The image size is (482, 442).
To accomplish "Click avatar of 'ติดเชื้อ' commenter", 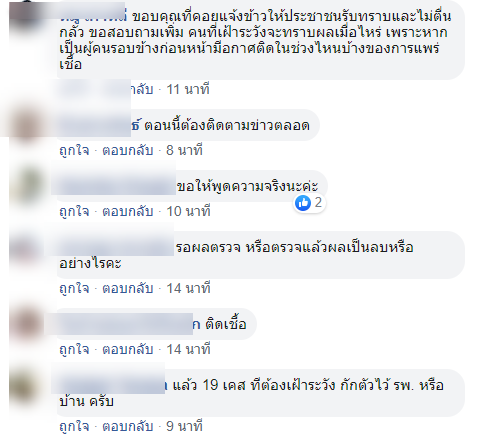I will [27, 325].
